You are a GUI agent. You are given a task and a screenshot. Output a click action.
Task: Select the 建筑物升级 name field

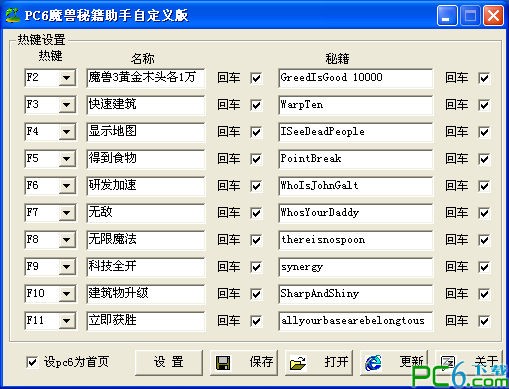click(x=146, y=294)
